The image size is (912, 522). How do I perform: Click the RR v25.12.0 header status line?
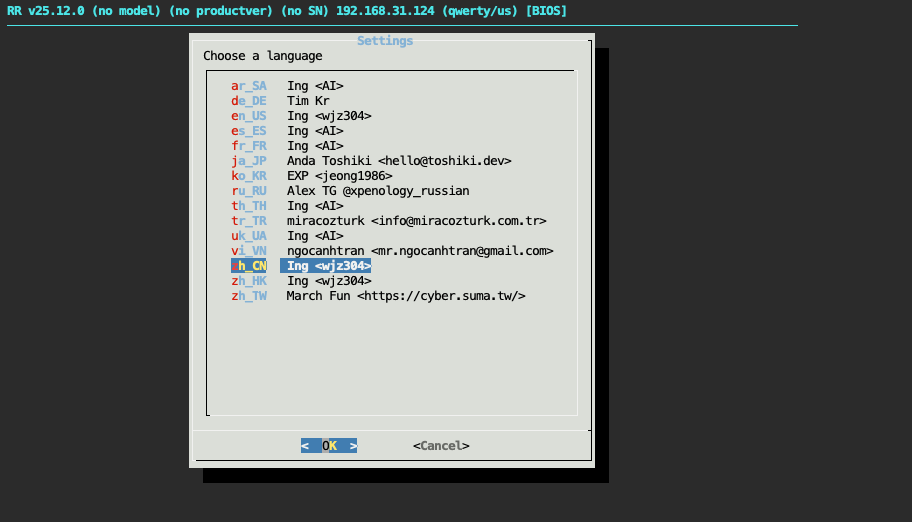click(286, 11)
